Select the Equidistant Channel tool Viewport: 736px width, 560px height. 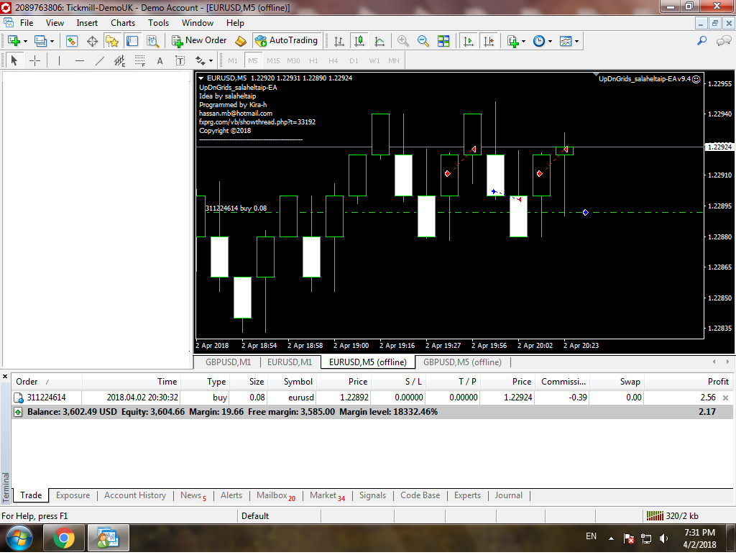(120, 60)
